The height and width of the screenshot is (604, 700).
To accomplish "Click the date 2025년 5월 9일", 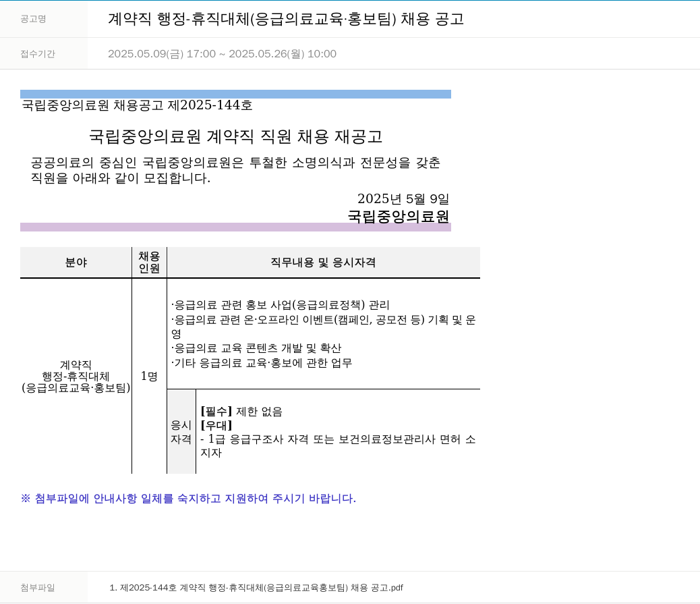I will click(x=403, y=198).
